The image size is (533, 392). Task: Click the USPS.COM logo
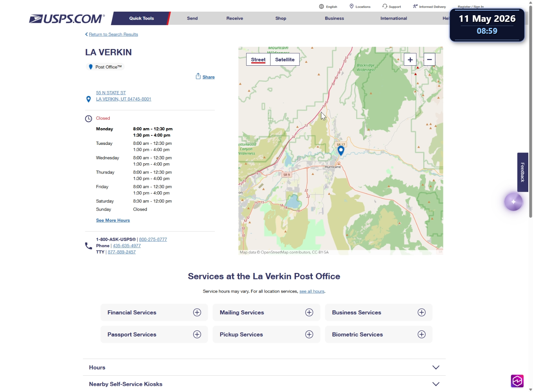pyautogui.click(x=67, y=19)
